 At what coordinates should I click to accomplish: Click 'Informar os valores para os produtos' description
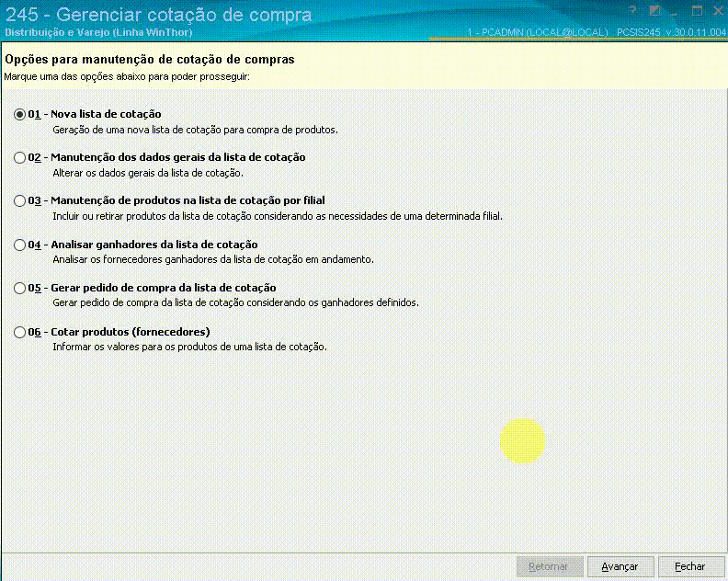190,347
